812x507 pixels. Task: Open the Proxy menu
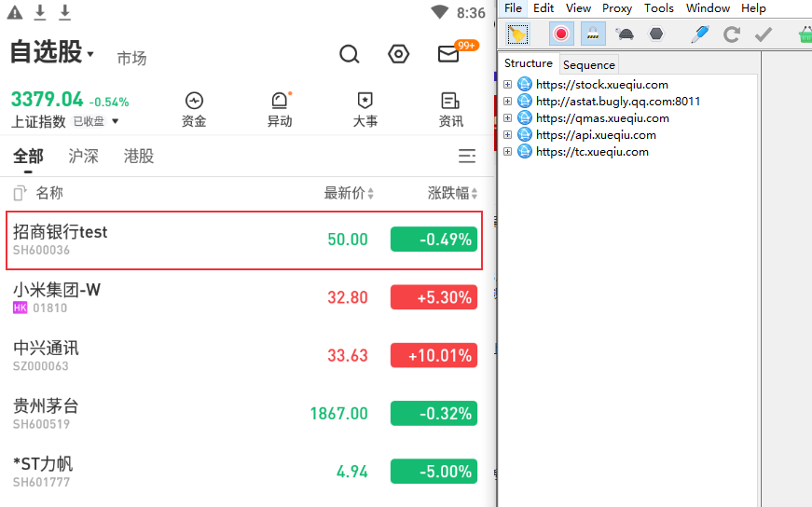617,8
